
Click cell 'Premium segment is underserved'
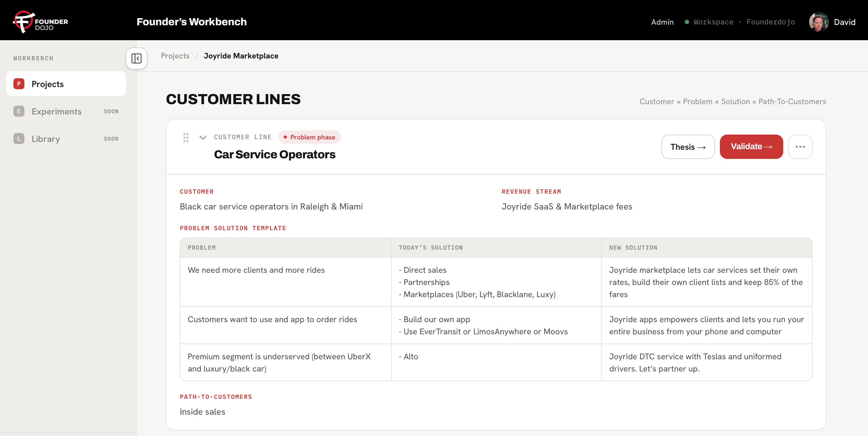285,362
